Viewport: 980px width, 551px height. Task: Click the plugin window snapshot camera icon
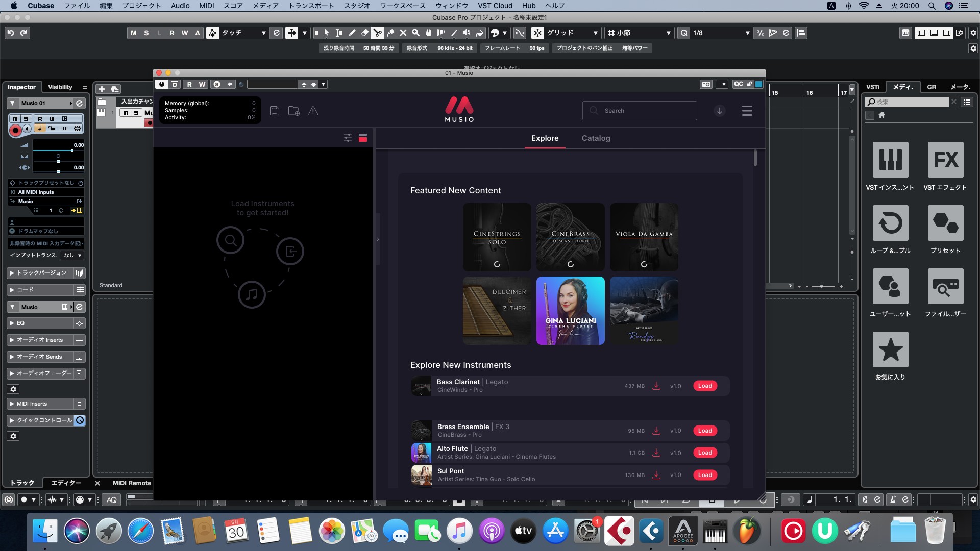point(706,84)
